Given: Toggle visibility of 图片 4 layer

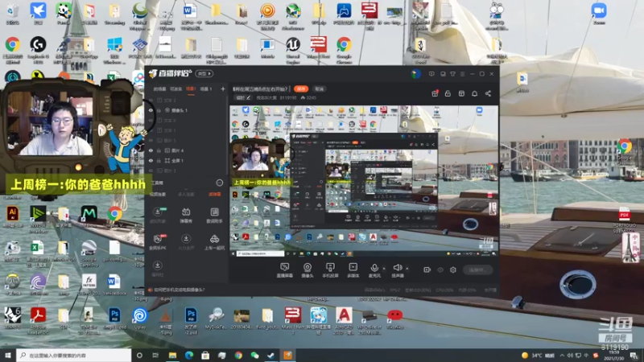Looking at the screenshot, I should pos(151,150).
